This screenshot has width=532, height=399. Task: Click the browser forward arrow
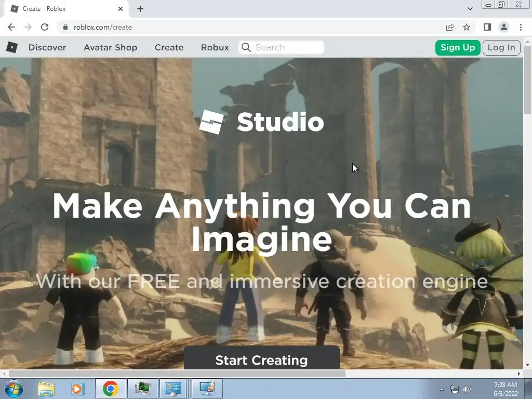coord(28,27)
